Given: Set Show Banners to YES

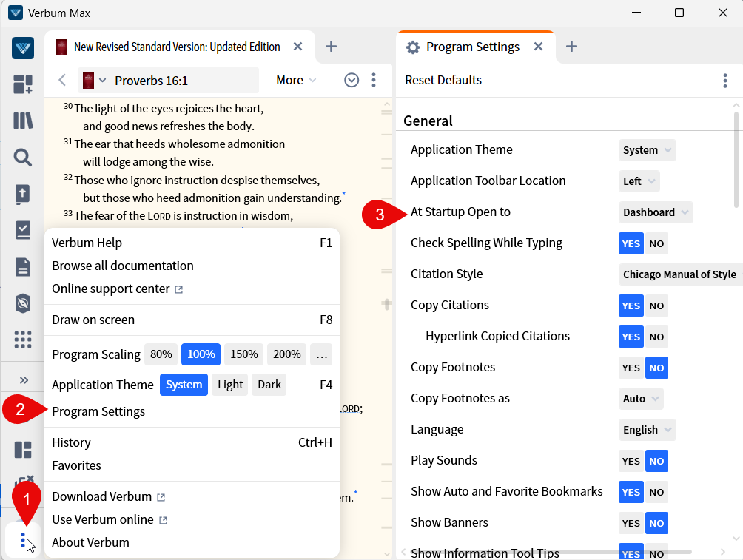Looking at the screenshot, I should 631,524.
